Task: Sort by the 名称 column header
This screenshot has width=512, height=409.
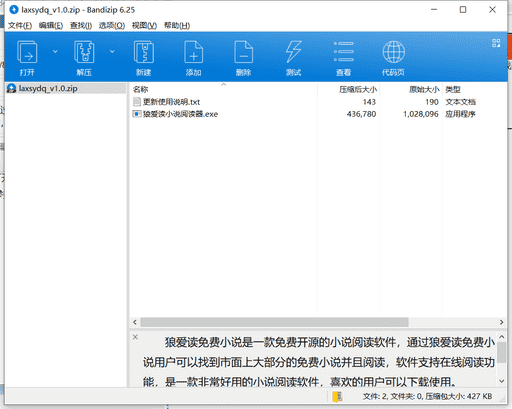Action: point(140,89)
